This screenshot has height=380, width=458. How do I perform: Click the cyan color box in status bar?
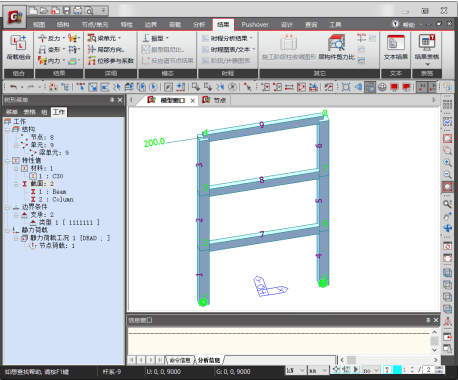pos(397,370)
